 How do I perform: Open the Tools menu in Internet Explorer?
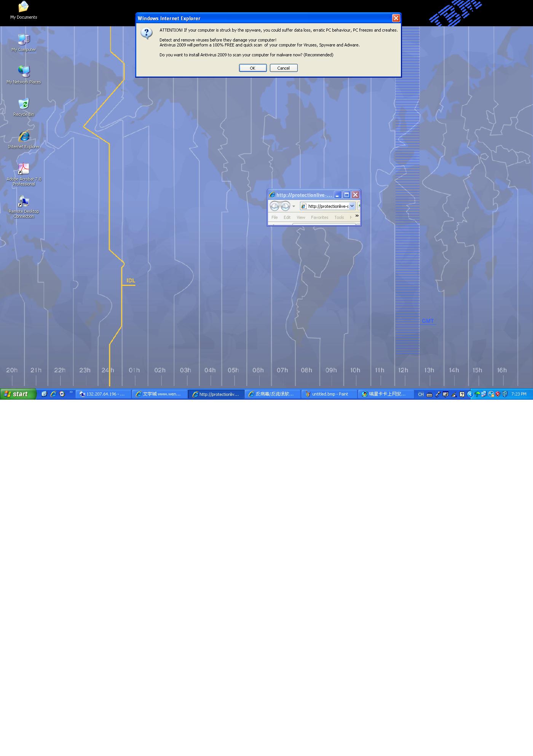pyautogui.click(x=339, y=217)
